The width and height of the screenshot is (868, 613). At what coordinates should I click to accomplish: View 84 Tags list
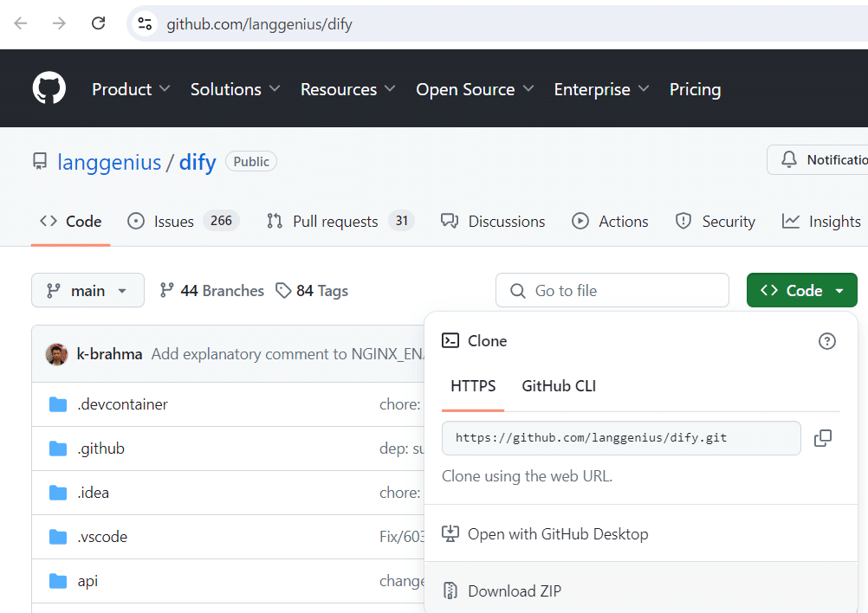[312, 290]
